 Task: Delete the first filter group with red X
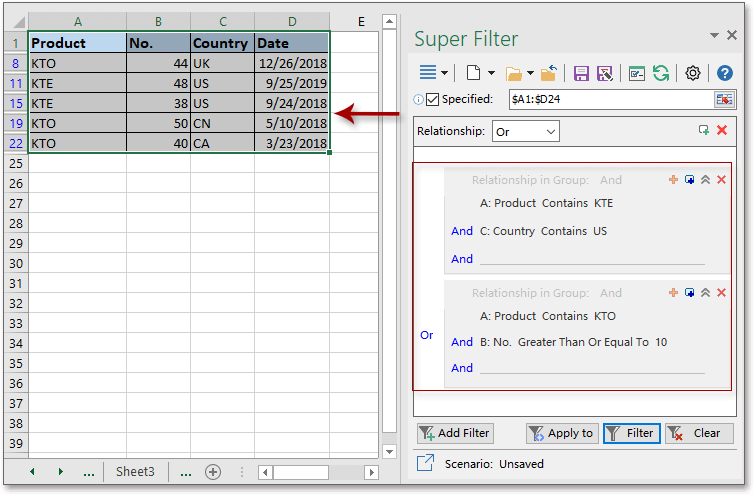pos(721,180)
